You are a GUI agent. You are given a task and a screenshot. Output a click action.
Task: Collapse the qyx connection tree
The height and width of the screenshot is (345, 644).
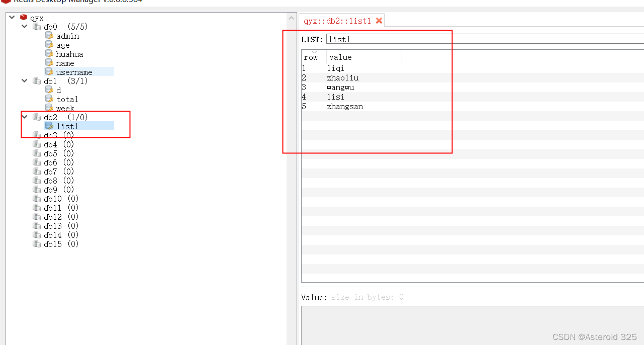12,18
